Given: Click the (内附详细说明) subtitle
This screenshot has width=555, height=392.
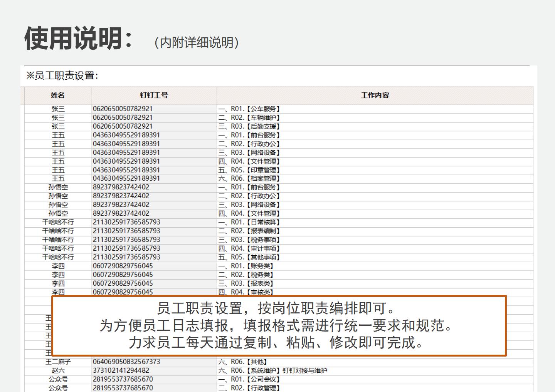Looking at the screenshot, I should pos(197,42).
